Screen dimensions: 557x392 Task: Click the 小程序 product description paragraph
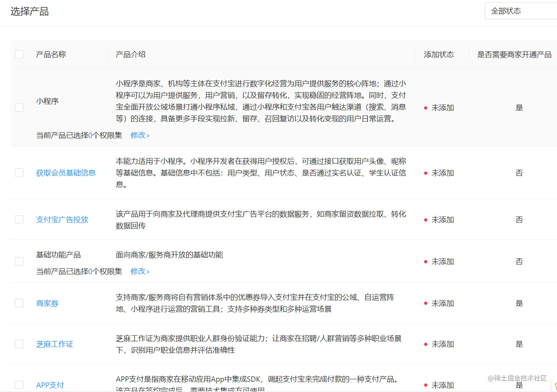point(261,101)
